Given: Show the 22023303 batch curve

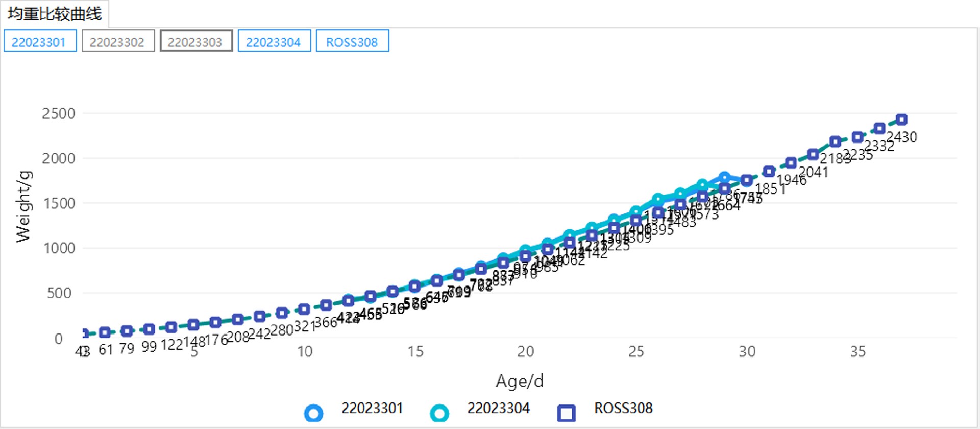Looking at the screenshot, I should coord(196,41).
